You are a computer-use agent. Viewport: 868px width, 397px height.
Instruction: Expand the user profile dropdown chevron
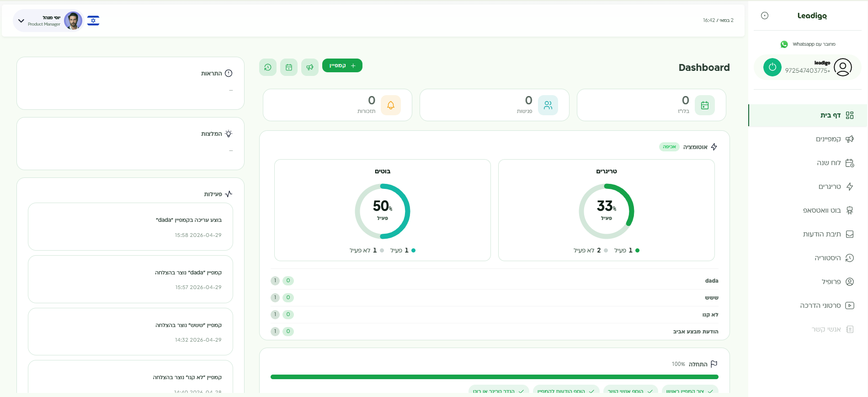pos(21,21)
